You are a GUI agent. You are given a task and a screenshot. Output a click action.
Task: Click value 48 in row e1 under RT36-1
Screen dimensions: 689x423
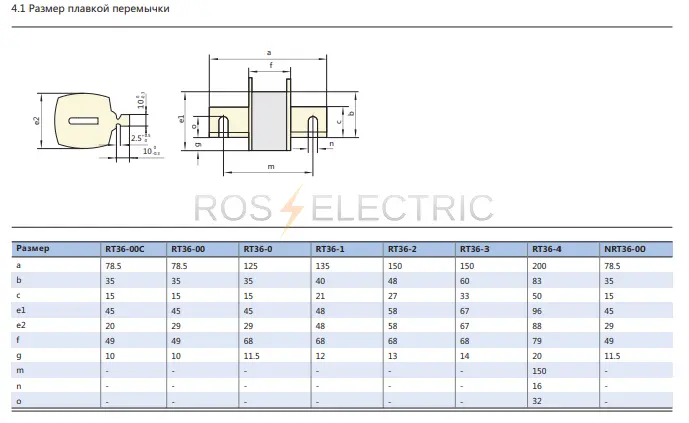pos(320,311)
